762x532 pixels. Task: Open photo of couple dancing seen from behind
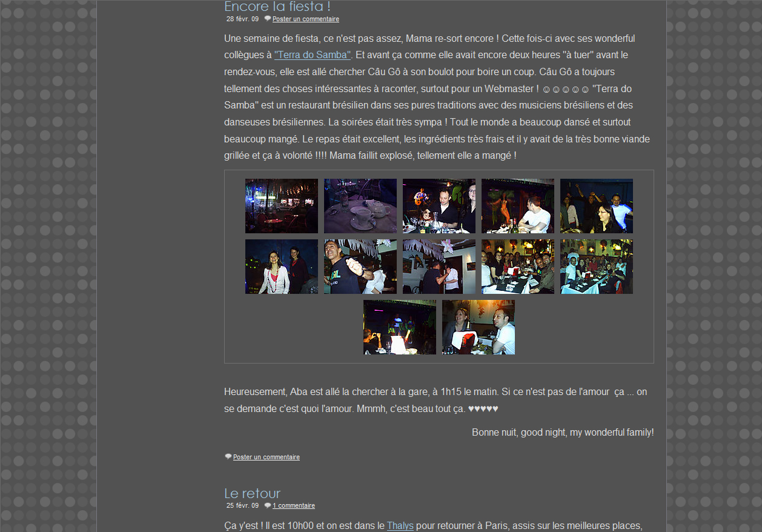click(x=439, y=267)
